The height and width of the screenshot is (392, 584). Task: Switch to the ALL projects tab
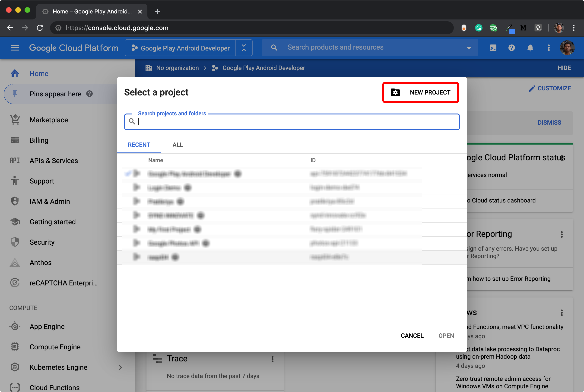[178, 145]
